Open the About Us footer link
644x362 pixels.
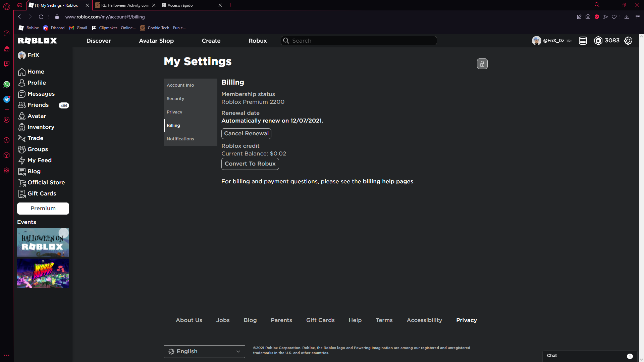click(x=189, y=320)
